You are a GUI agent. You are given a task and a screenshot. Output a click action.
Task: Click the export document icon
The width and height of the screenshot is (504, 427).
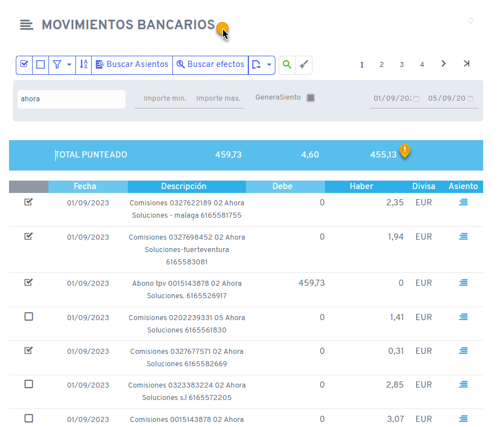256,65
